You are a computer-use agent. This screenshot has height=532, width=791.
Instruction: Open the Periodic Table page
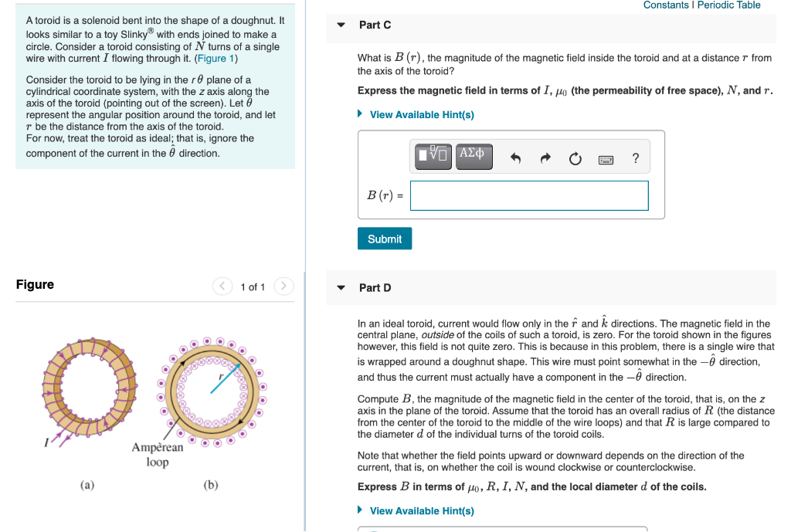[728, 5]
